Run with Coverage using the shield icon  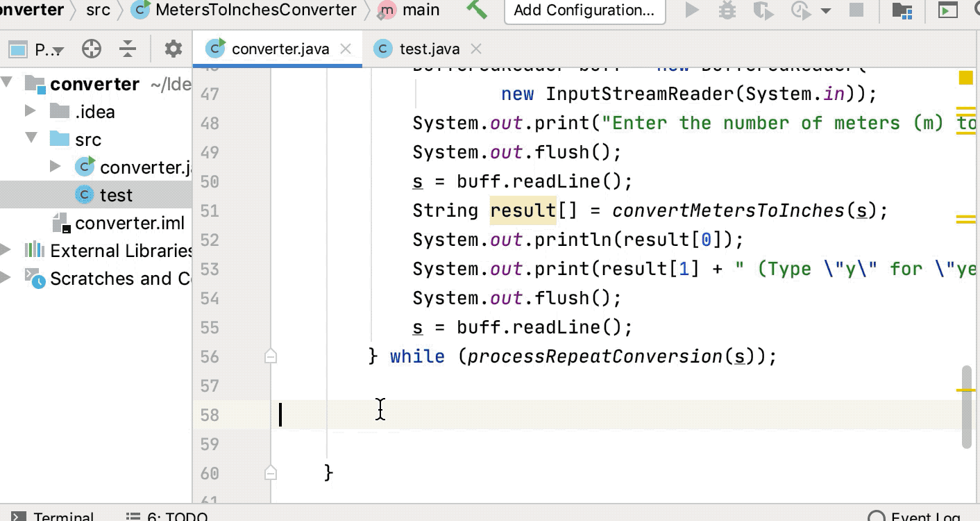pos(763,10)
